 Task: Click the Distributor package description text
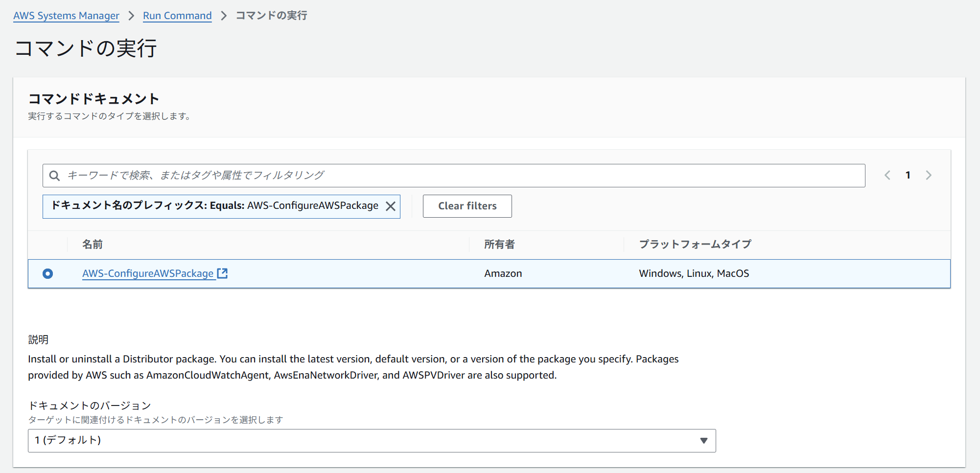[x=353, y=367]
